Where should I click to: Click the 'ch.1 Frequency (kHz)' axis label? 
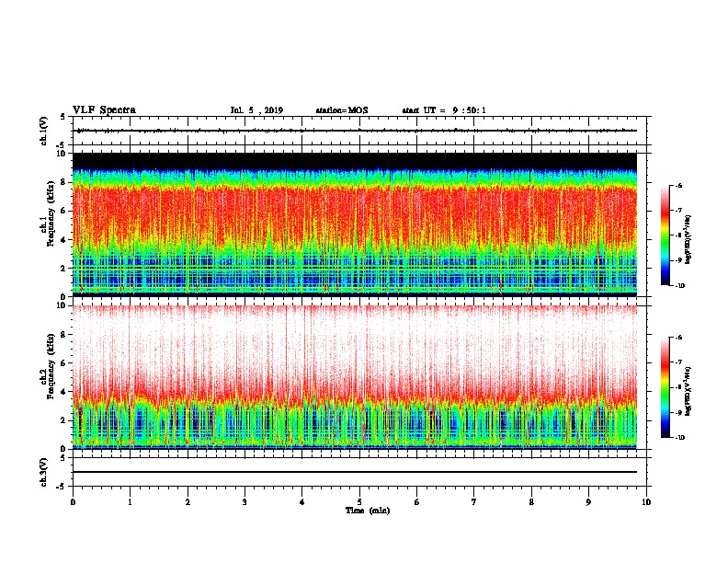coord(48,213)
